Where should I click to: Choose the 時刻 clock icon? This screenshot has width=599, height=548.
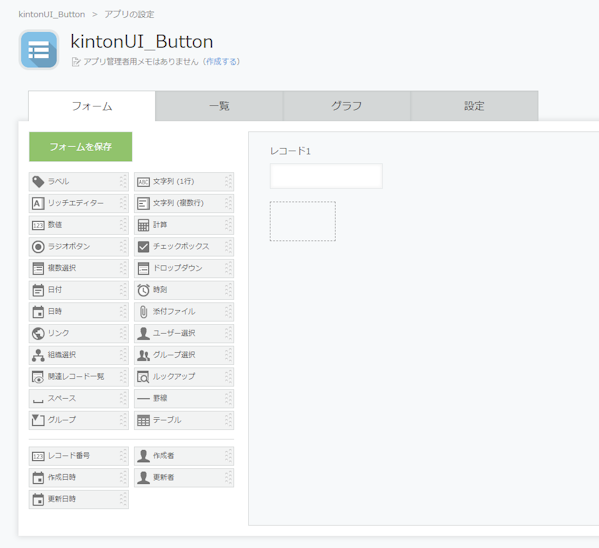[143, 290]
